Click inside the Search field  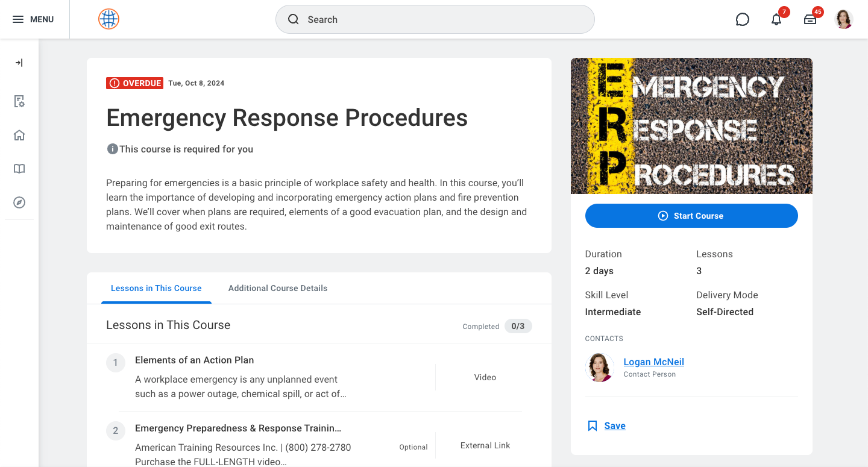435,19
